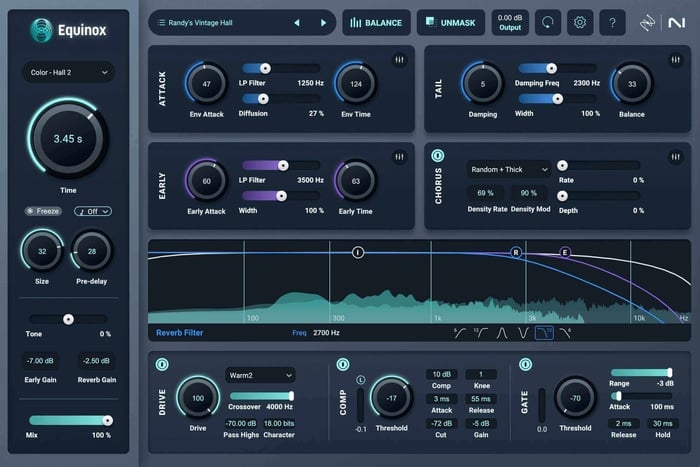Click the Early Gain value field
The width and height of the screenshot is (700, 467).
40,361
